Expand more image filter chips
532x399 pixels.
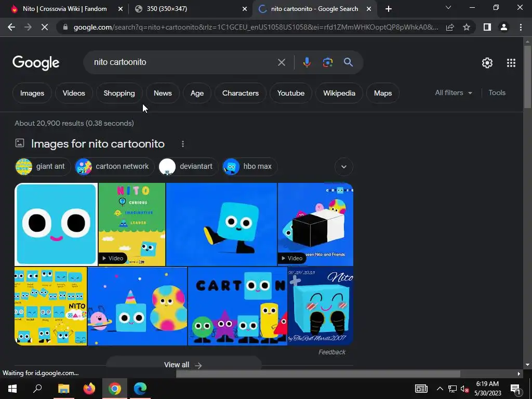344,167
